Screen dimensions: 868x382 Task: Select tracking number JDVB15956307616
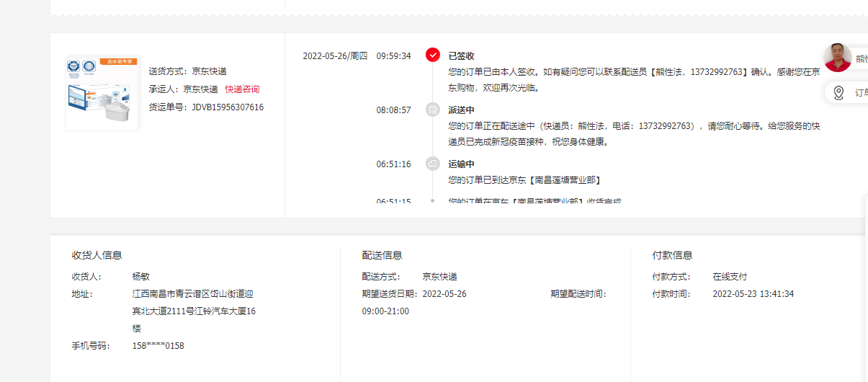pyautogui.click(x=228, y=107)
